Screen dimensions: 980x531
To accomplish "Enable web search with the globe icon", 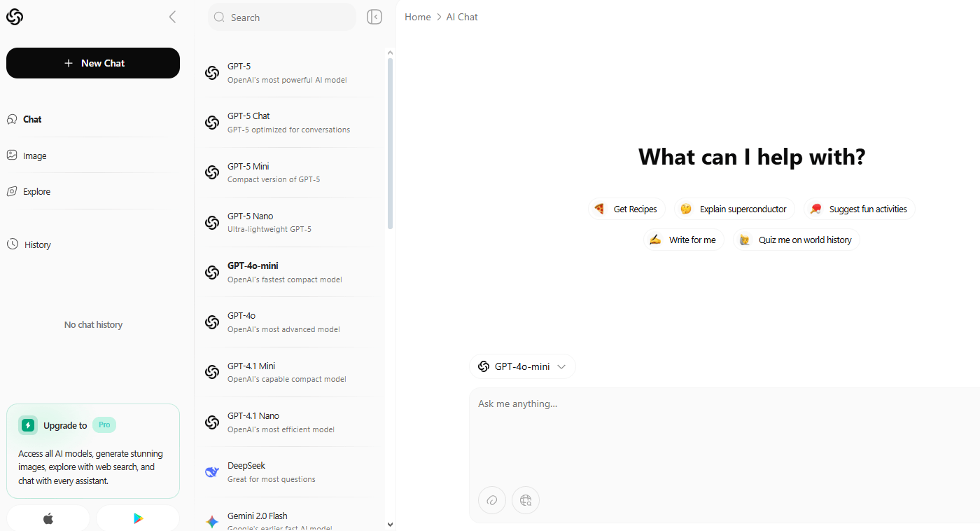I will point(525,500).
